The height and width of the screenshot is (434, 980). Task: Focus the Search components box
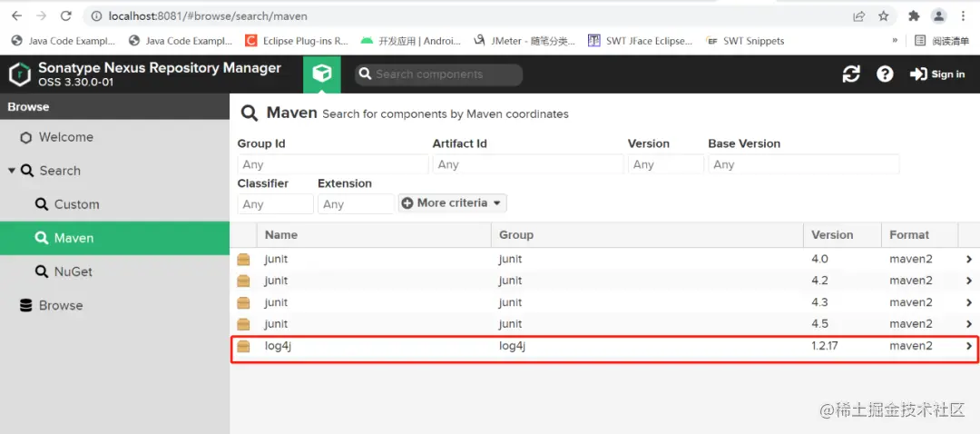(439, 74)
